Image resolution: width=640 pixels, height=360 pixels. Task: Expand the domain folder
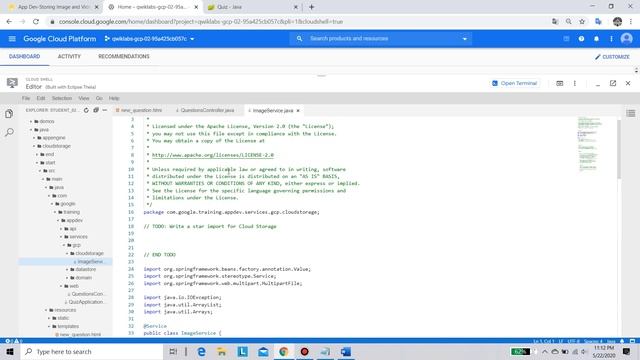(x=80, y=278)
